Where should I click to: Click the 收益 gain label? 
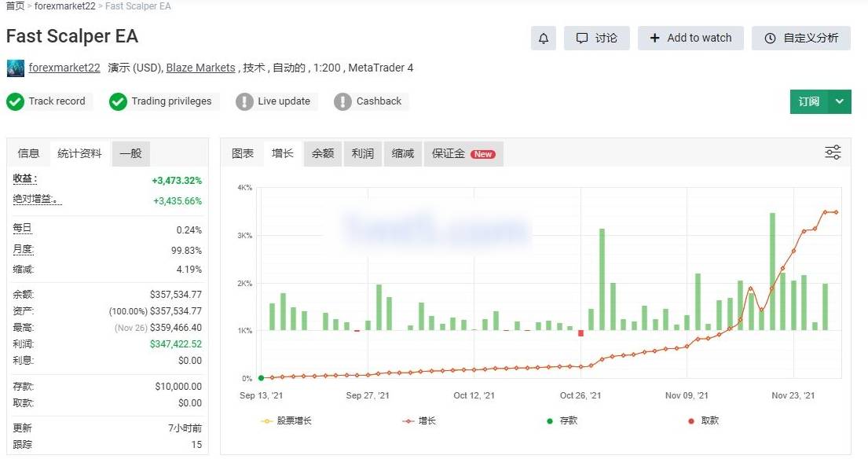[24, 179]
